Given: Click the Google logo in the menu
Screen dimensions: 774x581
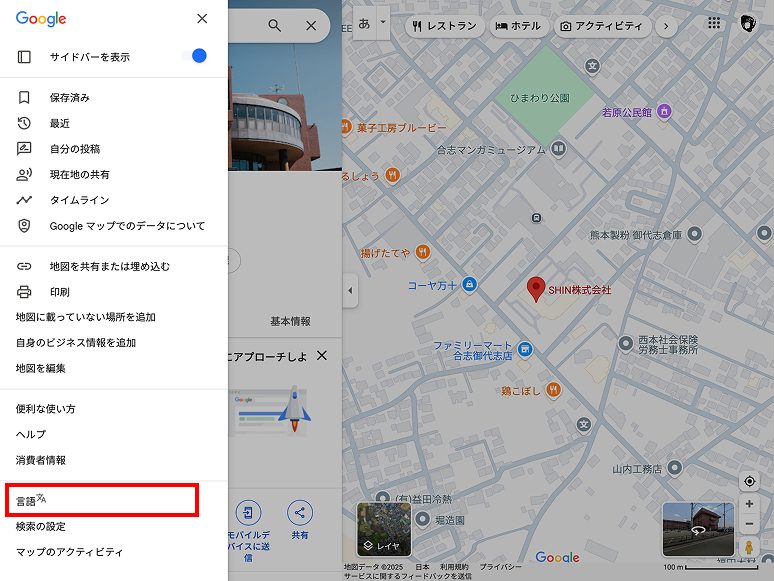Looking at the screenshot, I should tap(41, 19).
